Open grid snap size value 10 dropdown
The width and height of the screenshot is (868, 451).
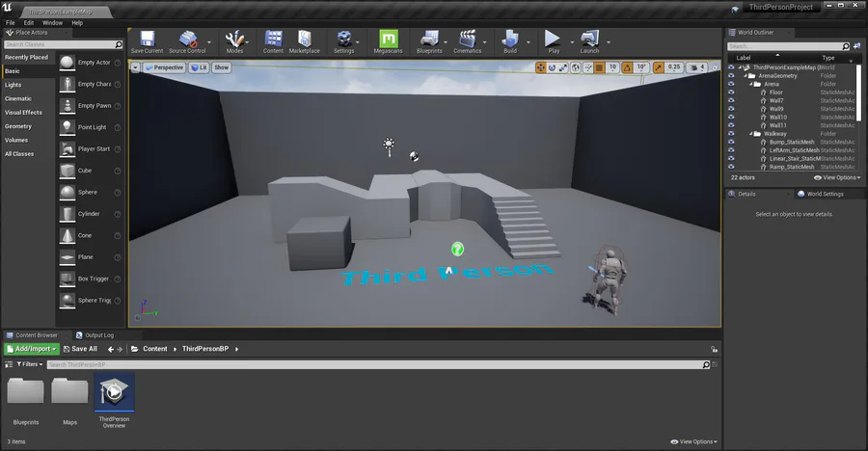coord(612,67)
